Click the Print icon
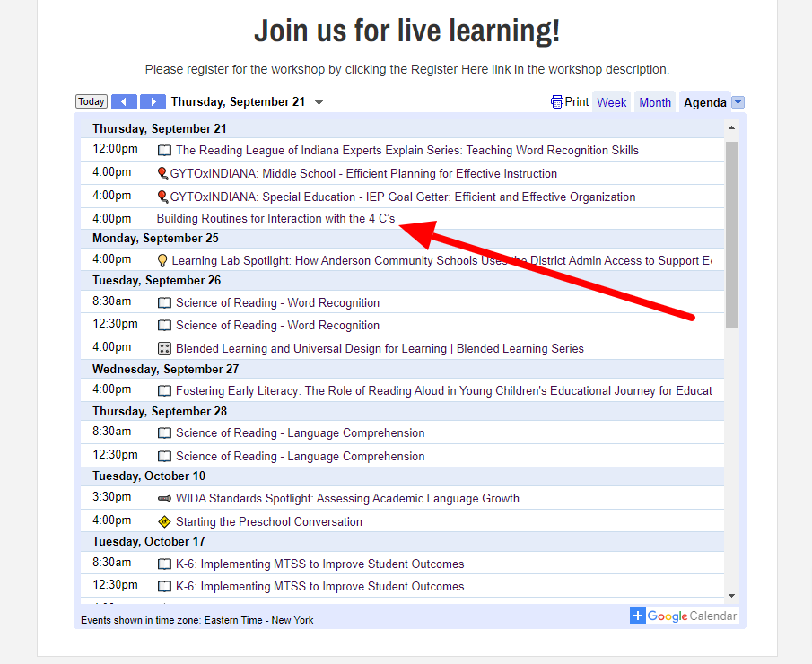Image resolution: width=812 pixels, height=664 pixels. click(x=557, y=101)
